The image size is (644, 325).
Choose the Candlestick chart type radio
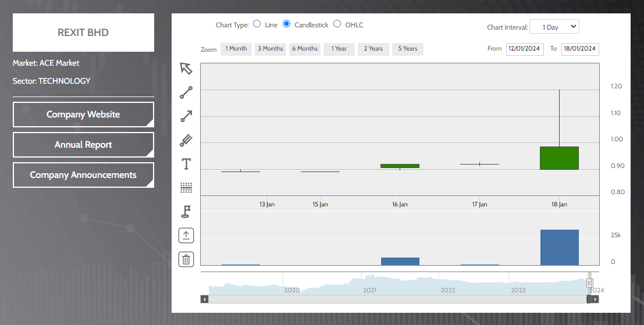tap(287, 24)
